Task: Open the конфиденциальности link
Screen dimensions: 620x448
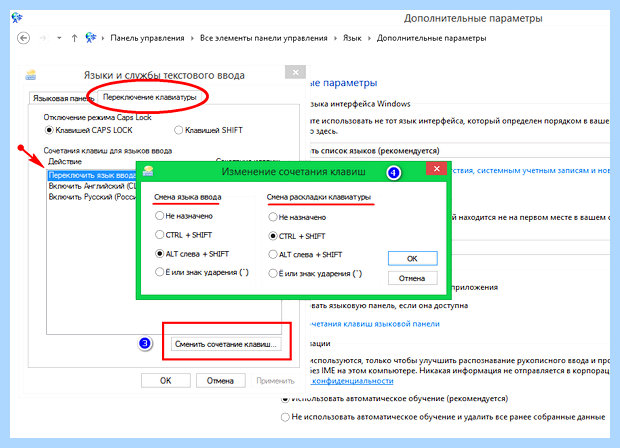Action: coord(352,381)
